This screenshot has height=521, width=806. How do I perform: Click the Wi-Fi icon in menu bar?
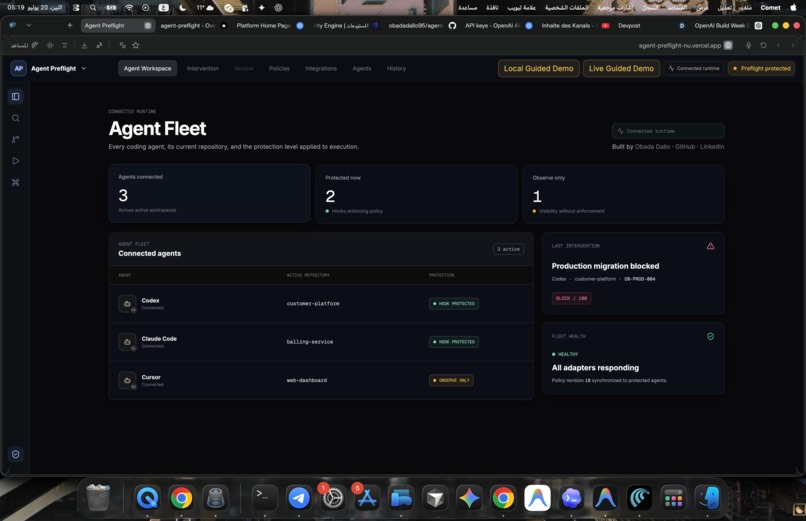(129, 8)
